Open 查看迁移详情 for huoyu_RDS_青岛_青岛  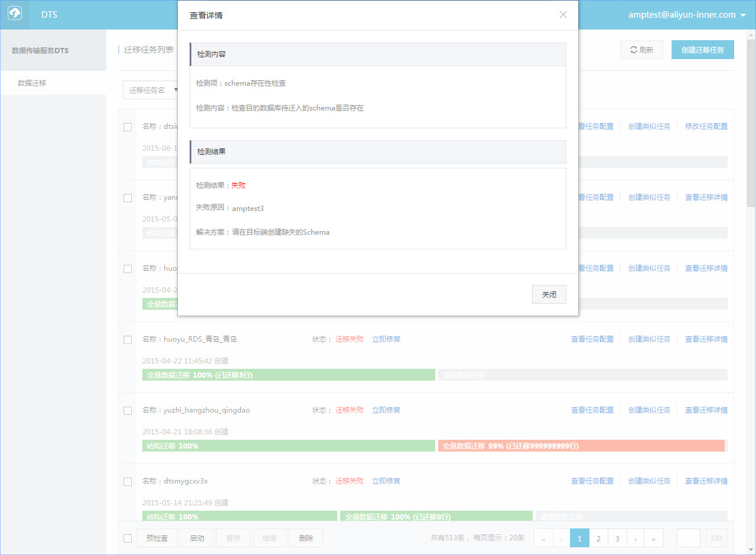706,339
